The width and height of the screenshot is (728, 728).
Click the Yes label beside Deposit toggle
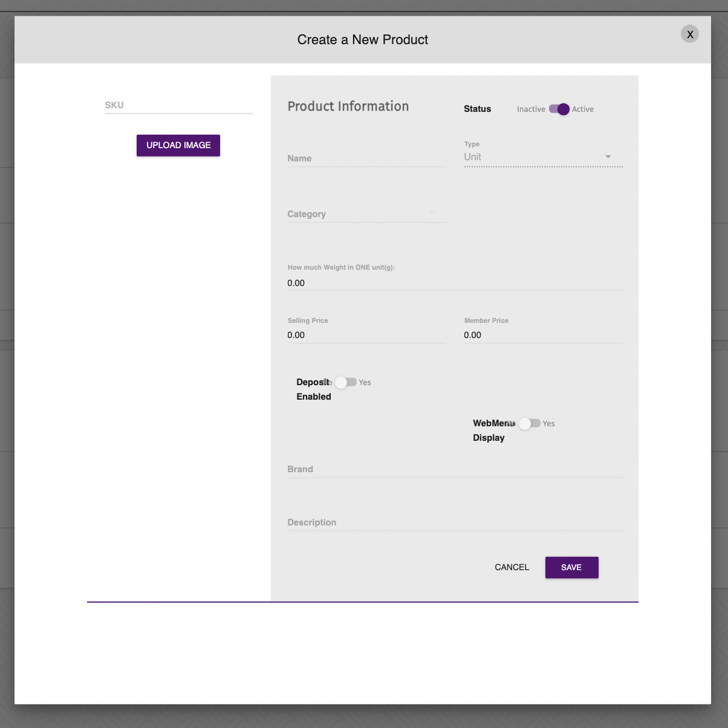point(365,383)
